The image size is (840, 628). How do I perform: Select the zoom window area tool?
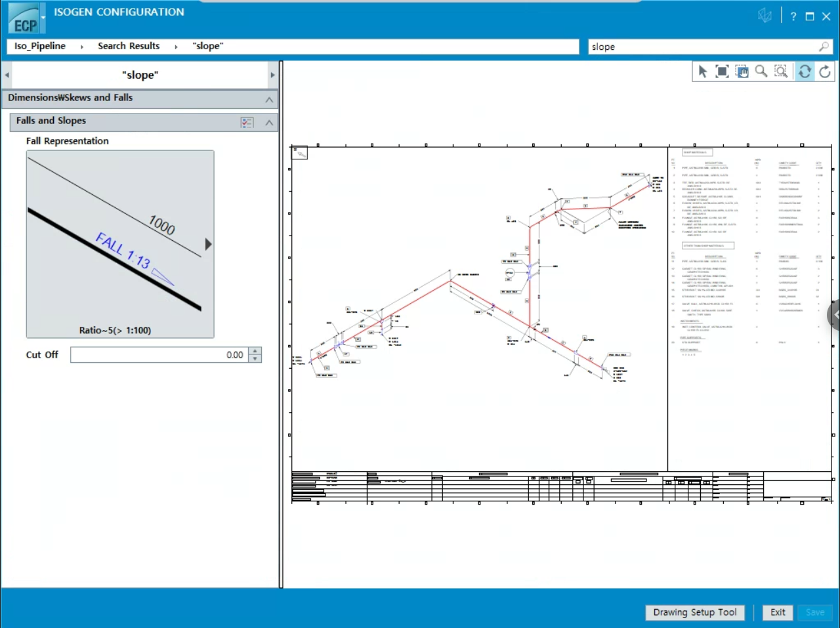[781, 72]
